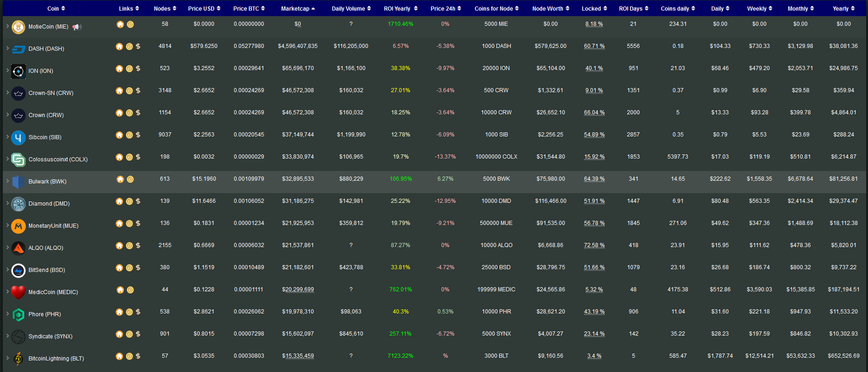Sort by Coins daily header
868x372 pixels.
(678, 8)
